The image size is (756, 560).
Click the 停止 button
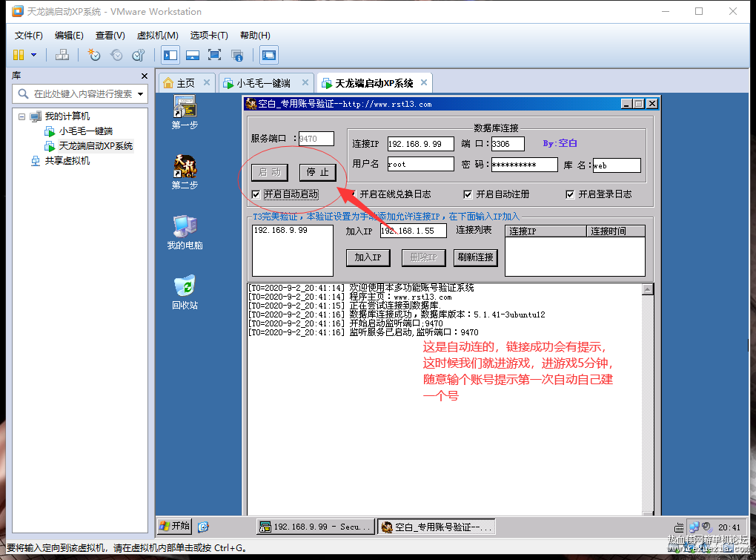pyautogui.click(x=318, y=172)
